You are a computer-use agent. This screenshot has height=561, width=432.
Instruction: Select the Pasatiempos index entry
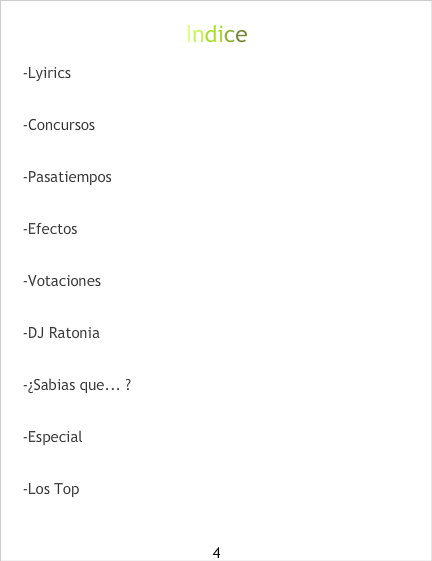(x=67, y=177)
